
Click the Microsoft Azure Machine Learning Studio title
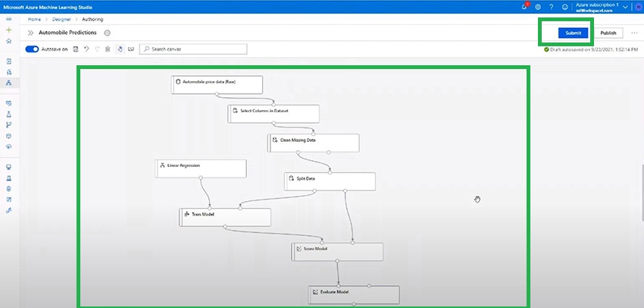[48, 7]
